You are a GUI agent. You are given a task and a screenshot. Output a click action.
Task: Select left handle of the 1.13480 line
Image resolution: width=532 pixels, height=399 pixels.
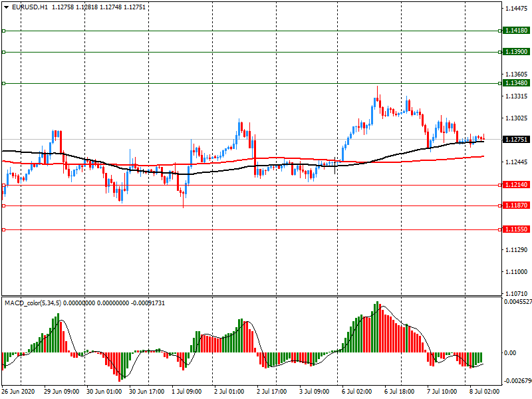[3, 83]
